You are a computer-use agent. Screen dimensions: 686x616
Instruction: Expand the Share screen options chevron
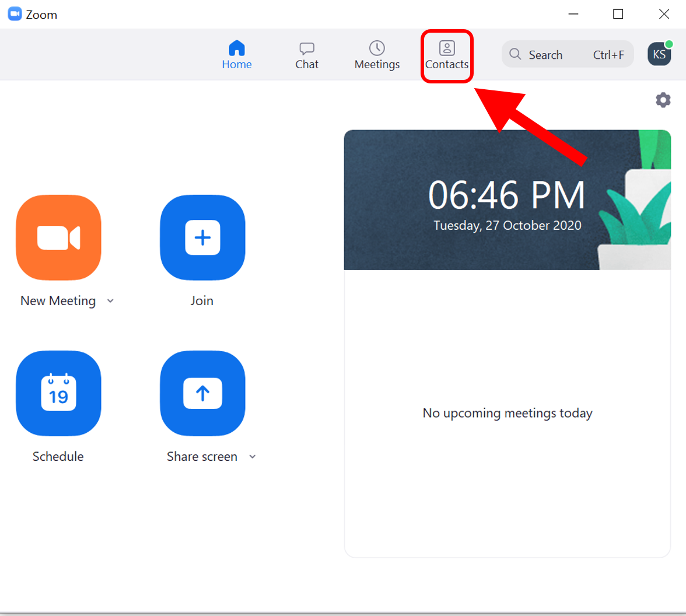coord(253,457)
